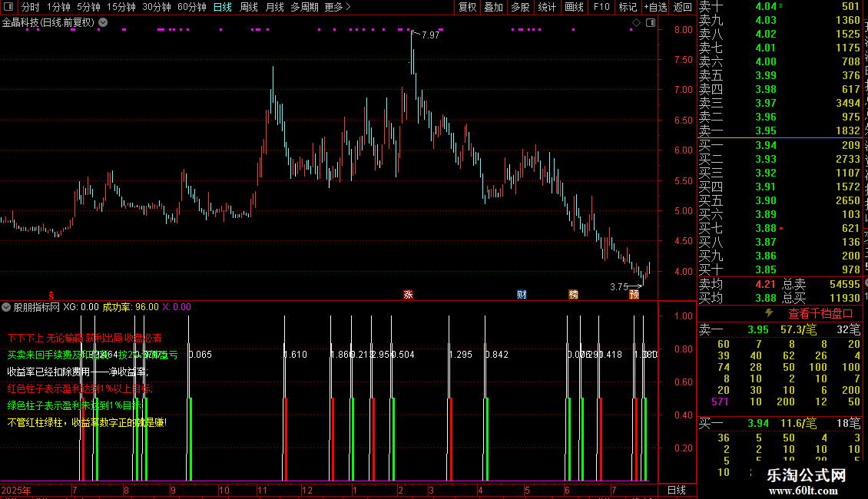868x499 pixels.
Task: Switch to 周线 weekly chart tab
Action: tap(249, 7)
